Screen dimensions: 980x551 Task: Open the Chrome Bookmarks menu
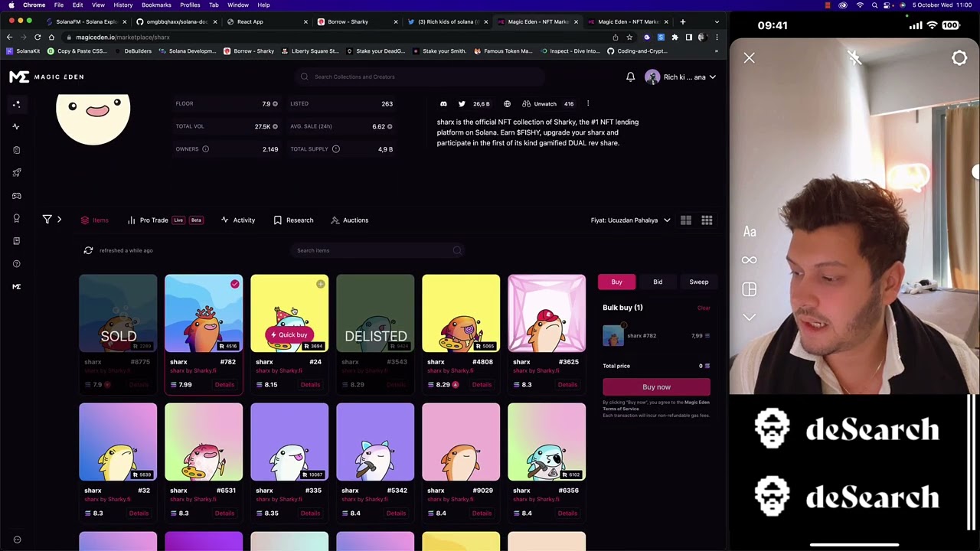[x=156, y=5]
